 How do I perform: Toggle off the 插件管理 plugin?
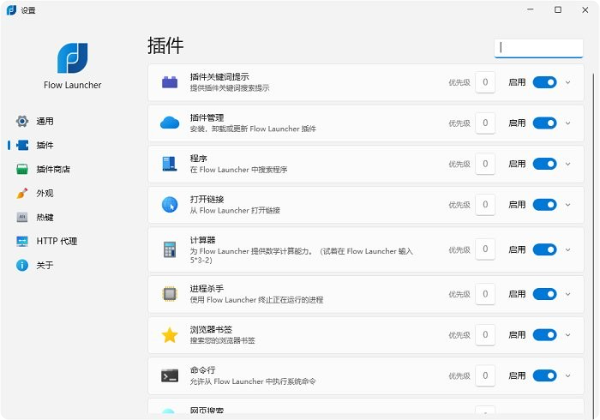click(x=545, y=123)
